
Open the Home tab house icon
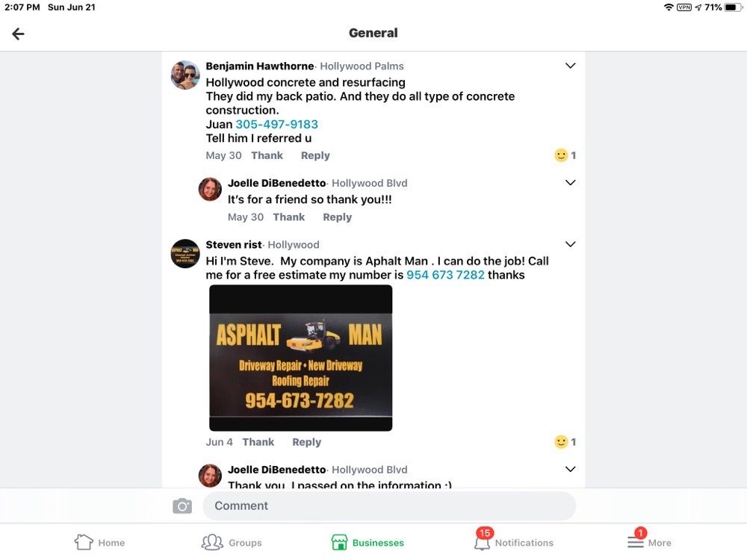84,542
